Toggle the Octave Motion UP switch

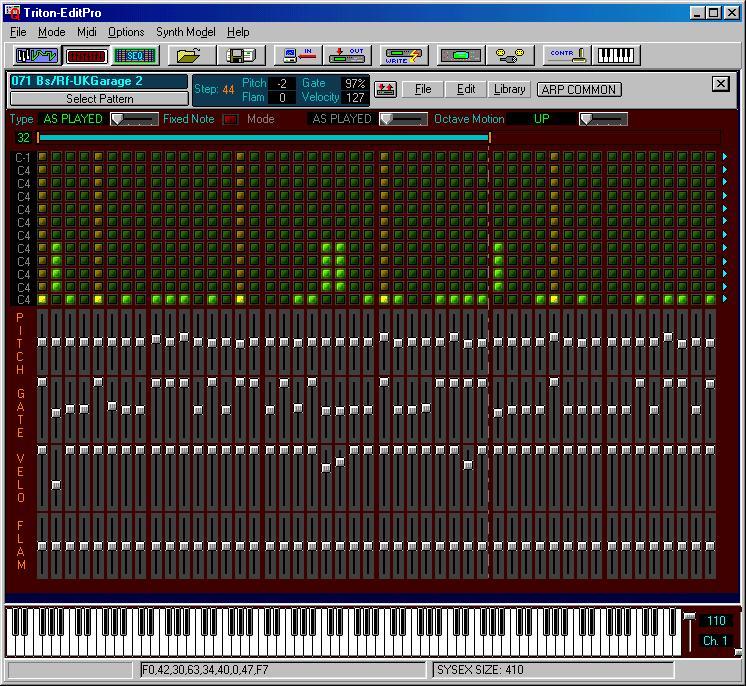pos(603,119)
